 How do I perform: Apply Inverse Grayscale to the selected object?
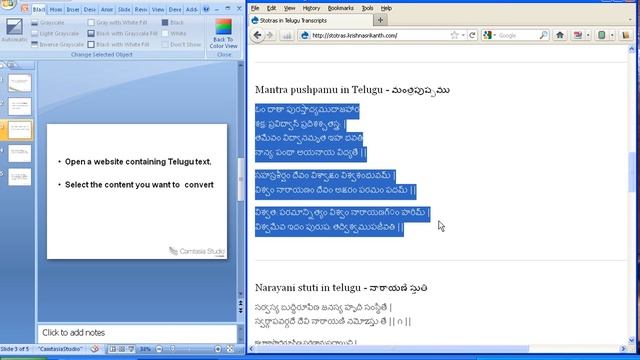tap(58, 44)
